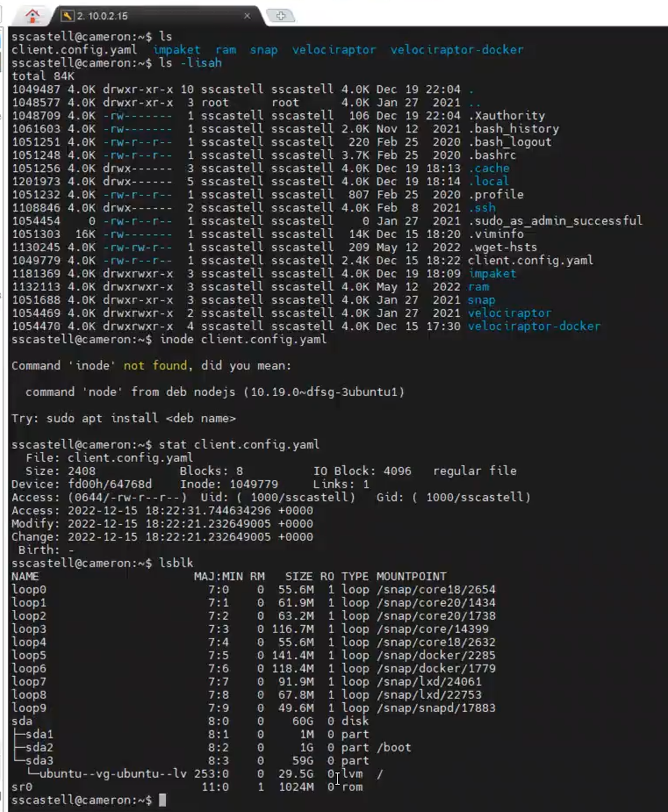Image resolution: width=668 pixels, height=812 pixels.
Task: Click 'Try: sudo apt install <deb name>' line
Action: coord(123,419)
